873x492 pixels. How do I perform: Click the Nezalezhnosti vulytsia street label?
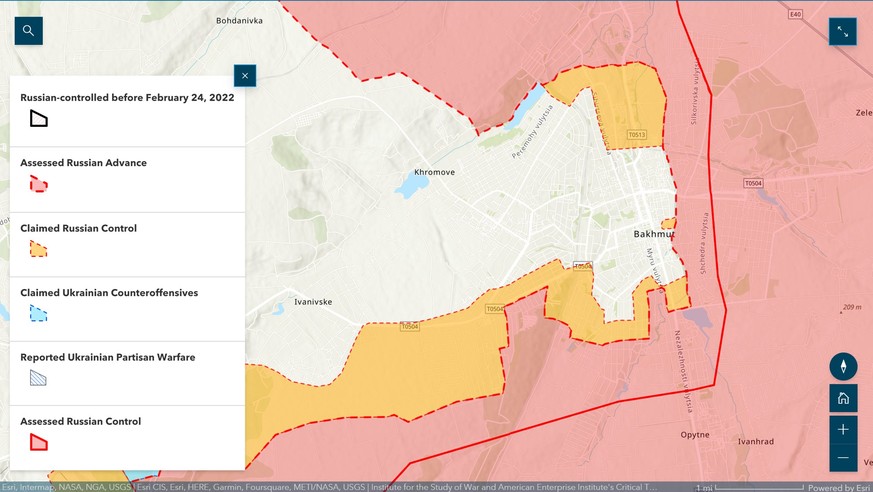click(683, 371)
